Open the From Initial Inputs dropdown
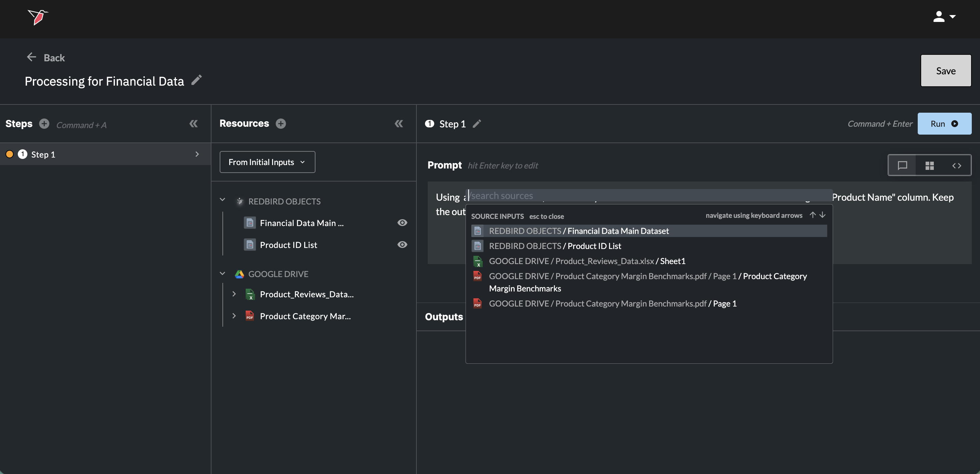This screenshot has height=474, width=980. [x=267, y=162]
